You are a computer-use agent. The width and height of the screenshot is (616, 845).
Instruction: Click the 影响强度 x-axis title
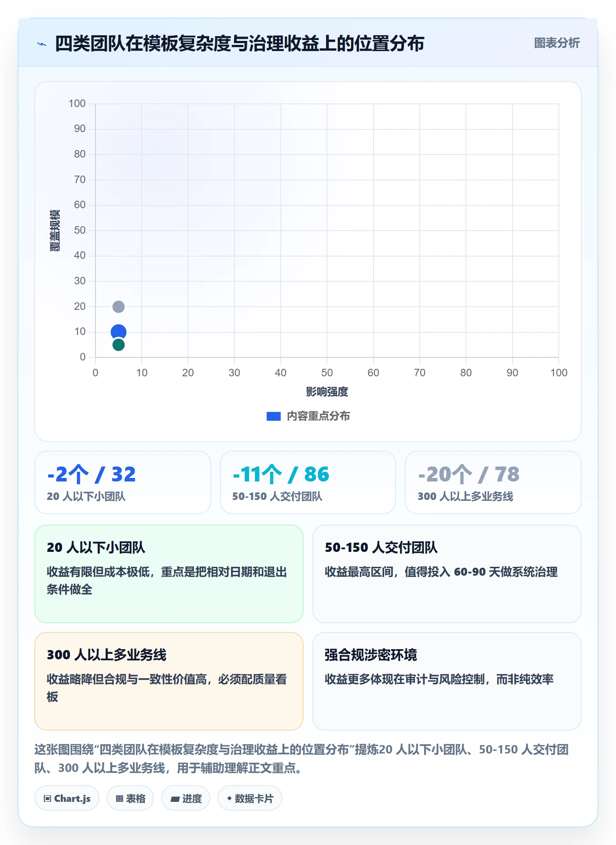327,392
